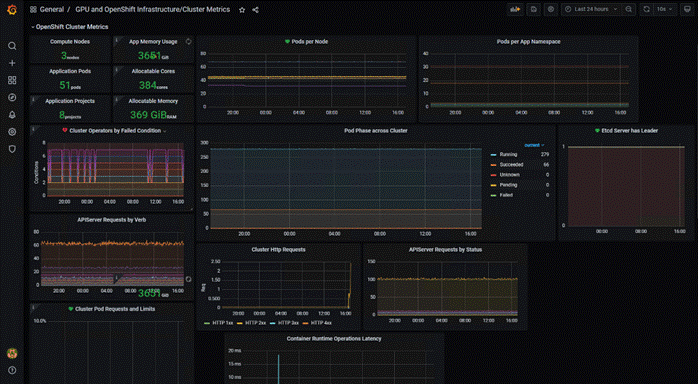
Task: Open Cluster Operators by Failed Condition title chevron
Action: (x=165, y=131)
